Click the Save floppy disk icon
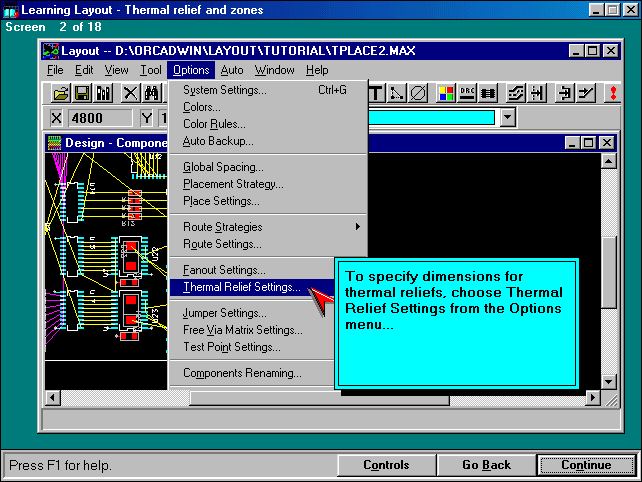 pos(82,93)
